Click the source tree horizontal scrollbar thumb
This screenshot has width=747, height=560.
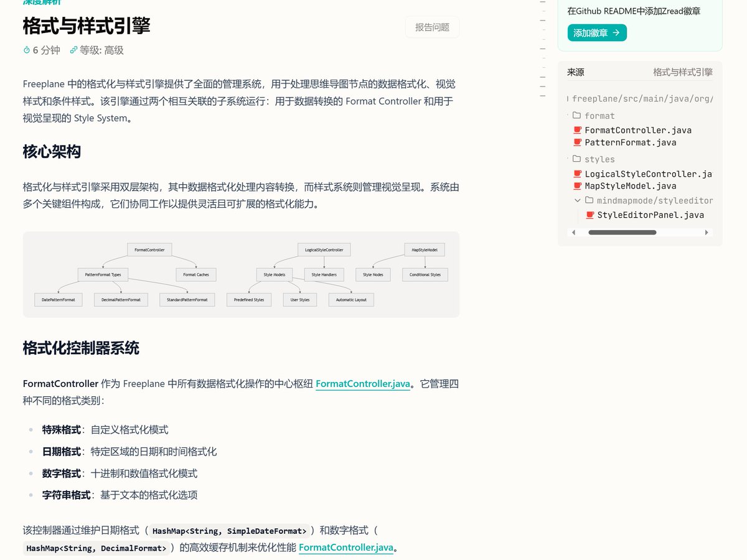pyautogui.click(x=622, y=232)
